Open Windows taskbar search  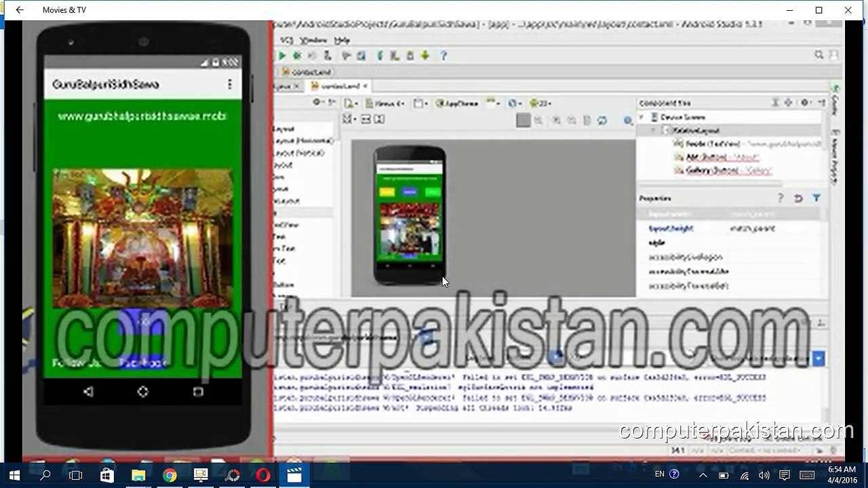[x=45, y=474]
